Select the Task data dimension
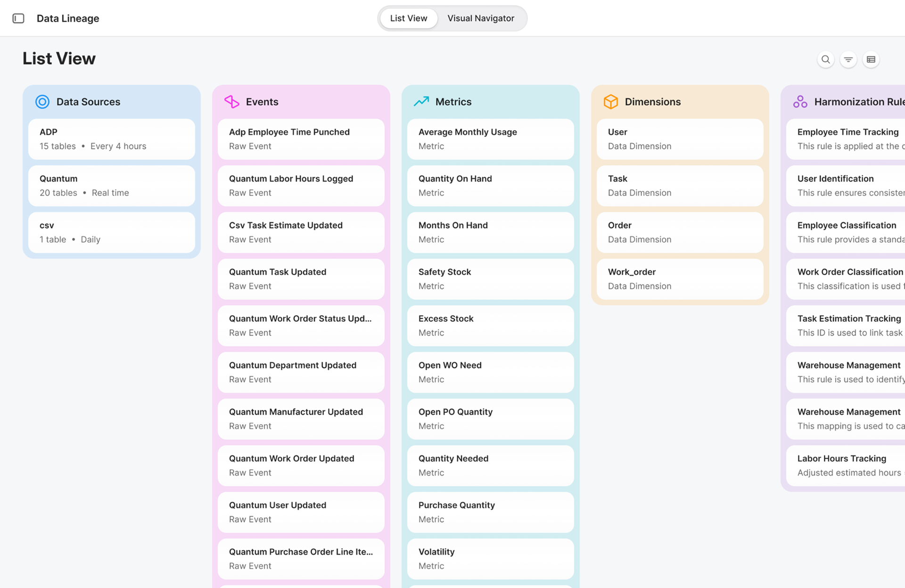 point(680,186)
